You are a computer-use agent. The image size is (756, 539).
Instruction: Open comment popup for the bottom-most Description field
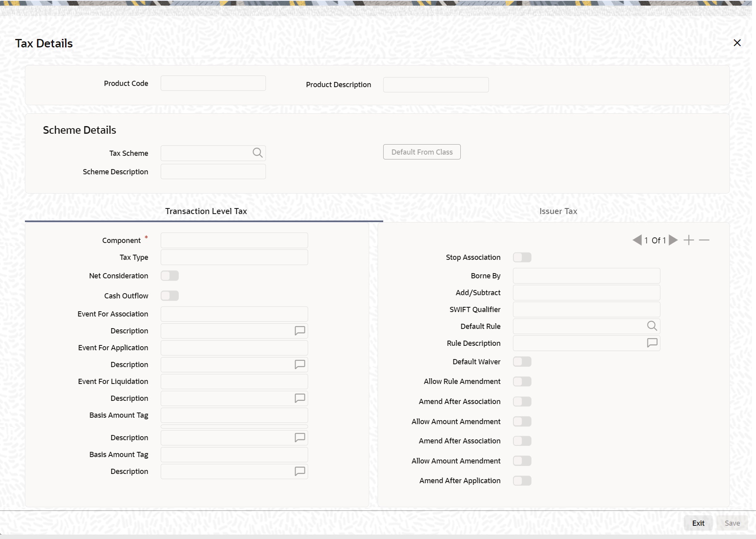click(300, 471)
